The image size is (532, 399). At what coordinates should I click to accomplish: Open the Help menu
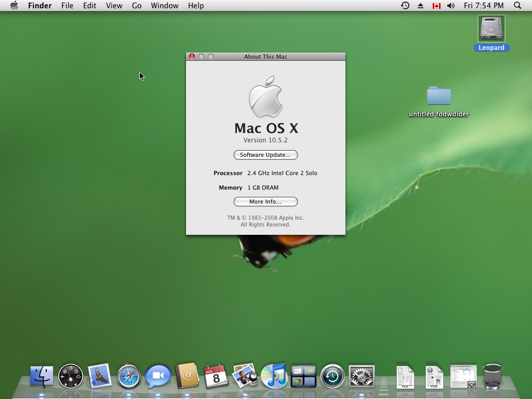(x=196, y=5)
